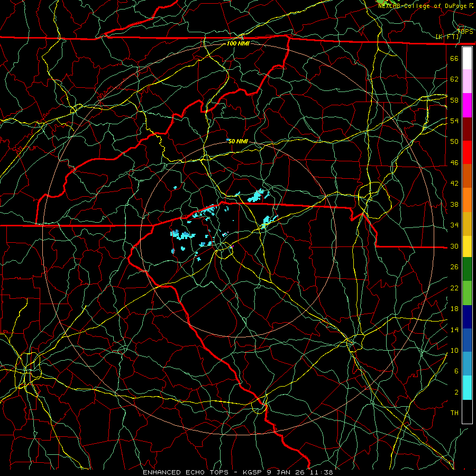Click the '50 NMI' range ring label
The width and height of the screenshot is (476, 476).
238,141
